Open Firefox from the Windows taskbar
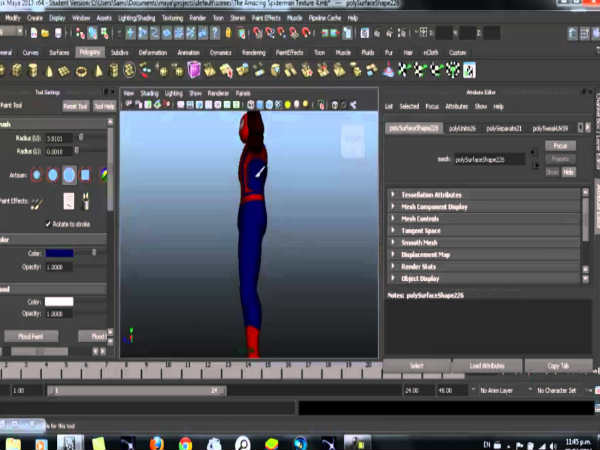 (x=156, y=441)
